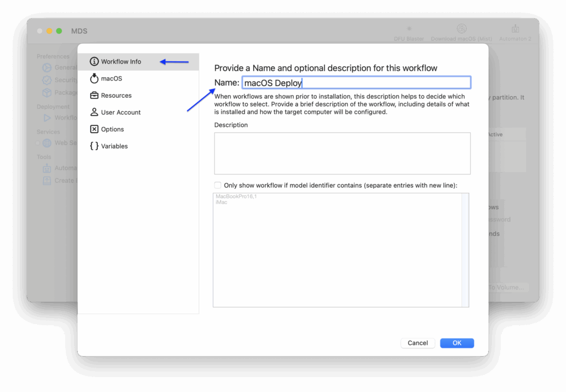Click the model identifier list scrollbar

(465, 250)
